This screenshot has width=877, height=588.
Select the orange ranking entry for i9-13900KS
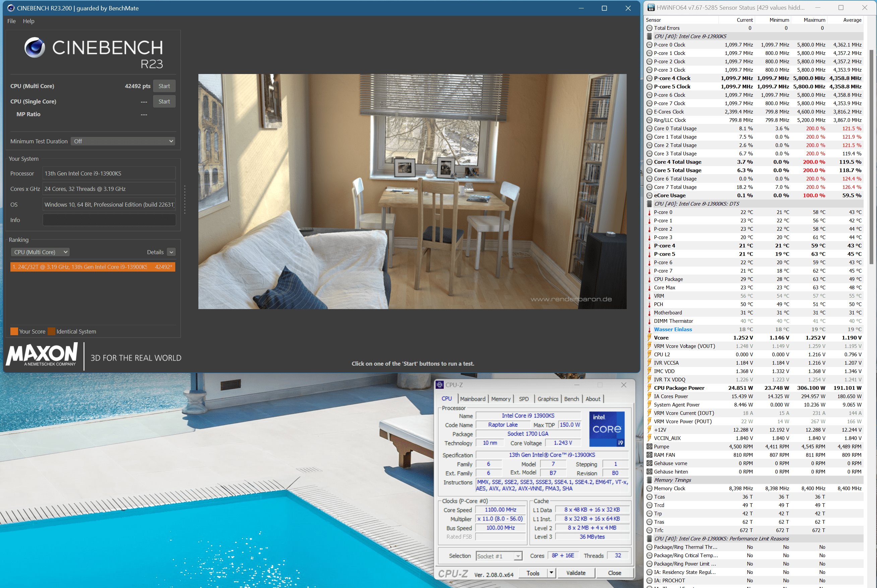point(93,267)
